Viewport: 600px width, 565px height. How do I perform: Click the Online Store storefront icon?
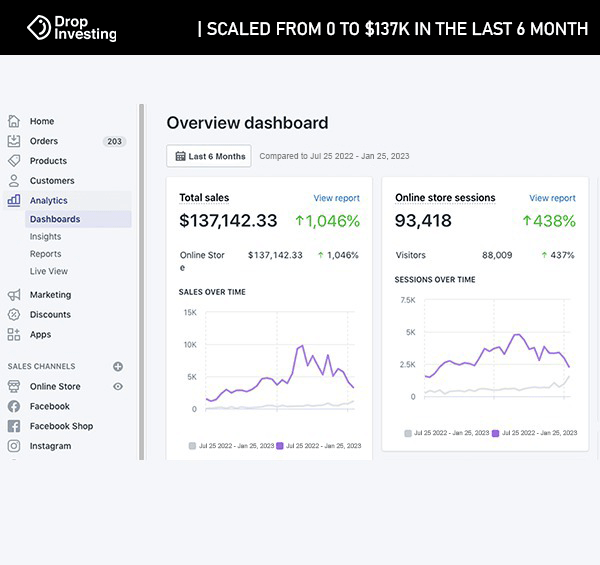point(14,386)
